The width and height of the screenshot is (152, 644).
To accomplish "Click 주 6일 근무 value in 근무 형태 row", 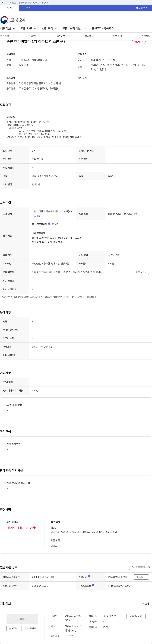I will coord(113,255).
